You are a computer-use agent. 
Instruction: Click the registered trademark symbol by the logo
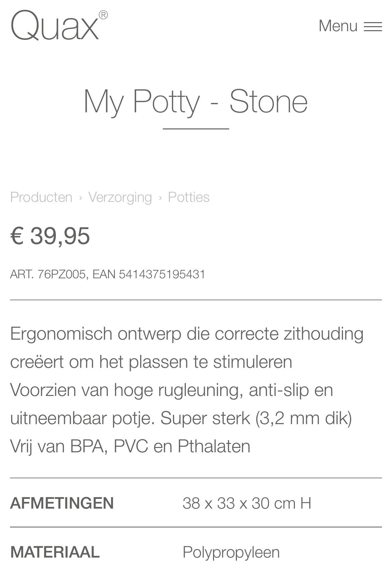tap(103, 15)
